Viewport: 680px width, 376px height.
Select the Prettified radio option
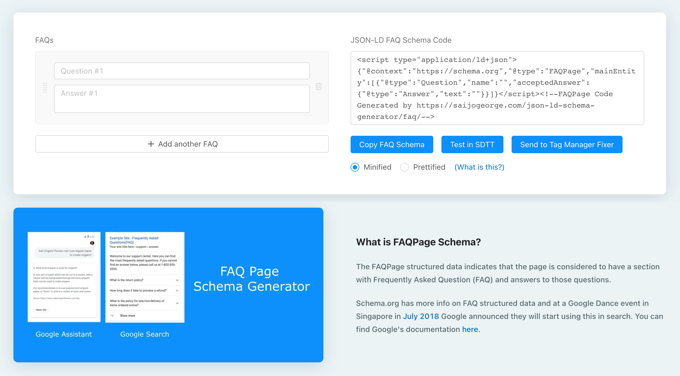[404, 167]
